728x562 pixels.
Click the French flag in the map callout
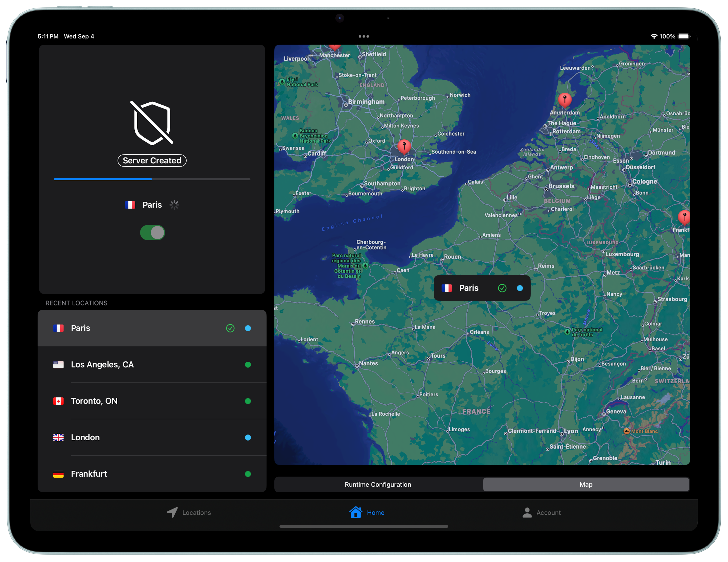(x=447, y=288)
